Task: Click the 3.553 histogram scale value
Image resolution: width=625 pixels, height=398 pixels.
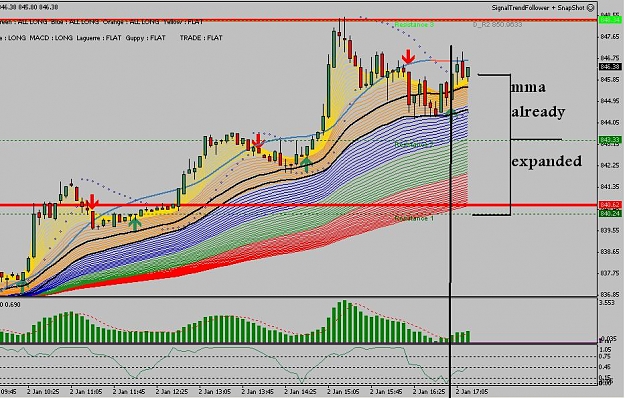Action: (x=607, y=302)
